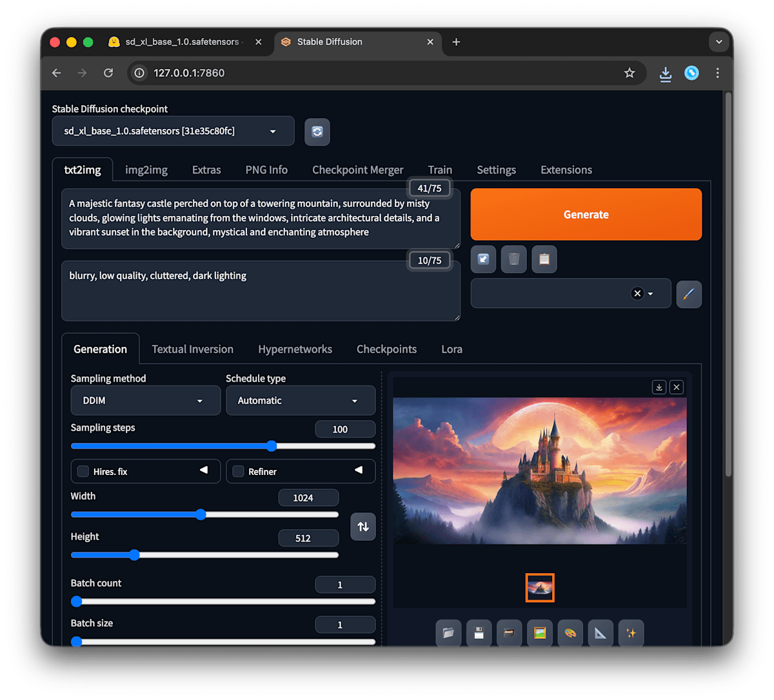Enable the Refiner checkbox
This screenshot has height=700, width=774.
coord(238,471)
